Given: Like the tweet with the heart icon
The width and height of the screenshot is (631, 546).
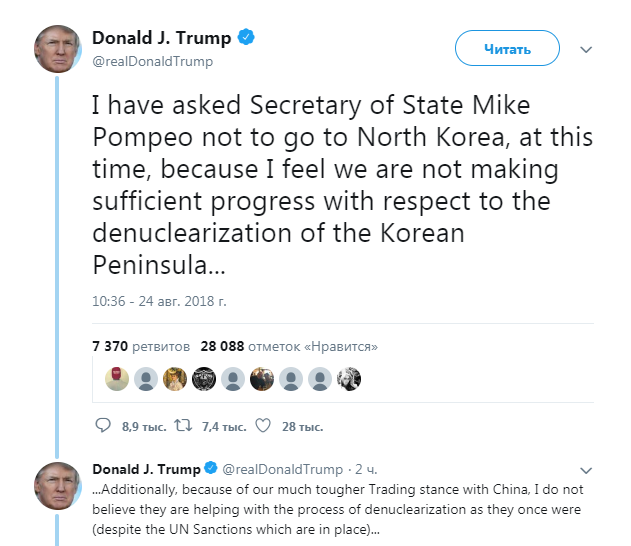Looking at the screenshot, I should (263, 426).
